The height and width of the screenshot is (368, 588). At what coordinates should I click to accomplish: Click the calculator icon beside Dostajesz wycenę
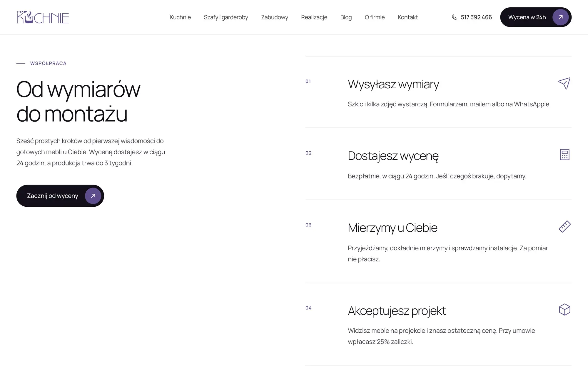point(564,155)
